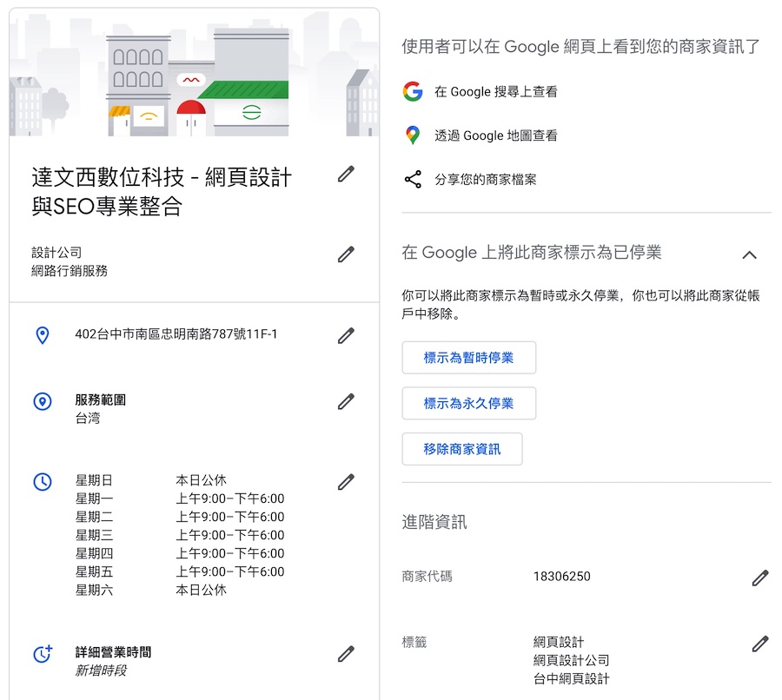Image resolution: width=782 pixels, height=700 pixels.
Task: Click the 設計公司 category text
Action: [56, 253]
